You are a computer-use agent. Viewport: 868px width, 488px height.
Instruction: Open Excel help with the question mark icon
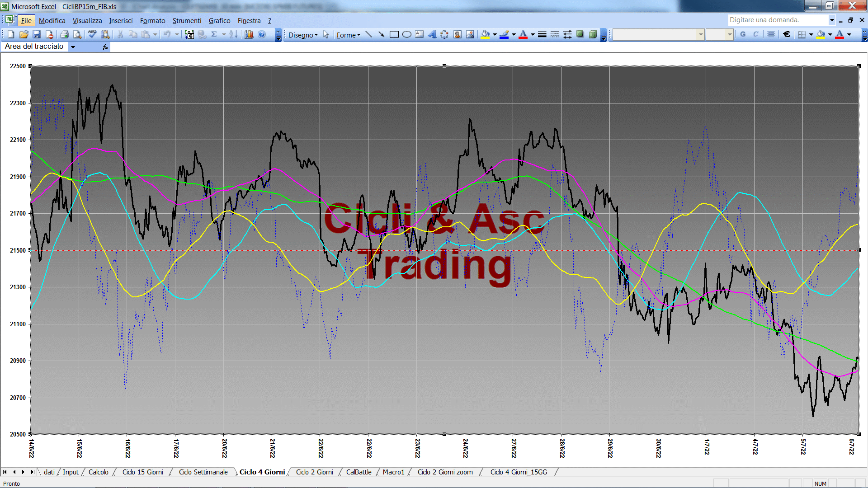(x=262, y=35)
